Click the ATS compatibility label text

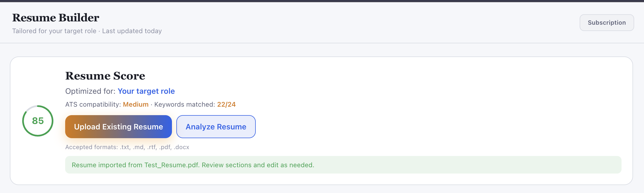(x=93, y=104)
